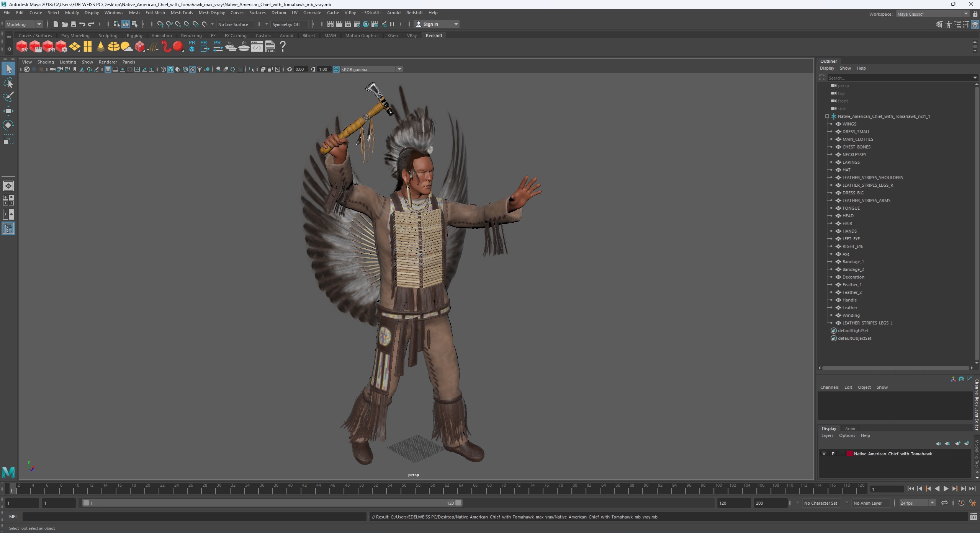
Task: Switch to Rigging shelf tab
Action: [134, 36]
